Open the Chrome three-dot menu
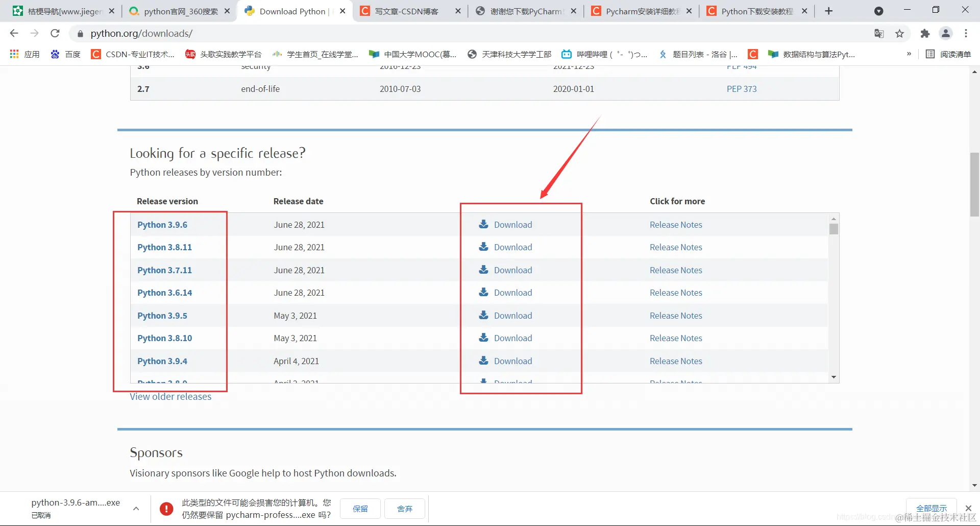 [966, 34]
